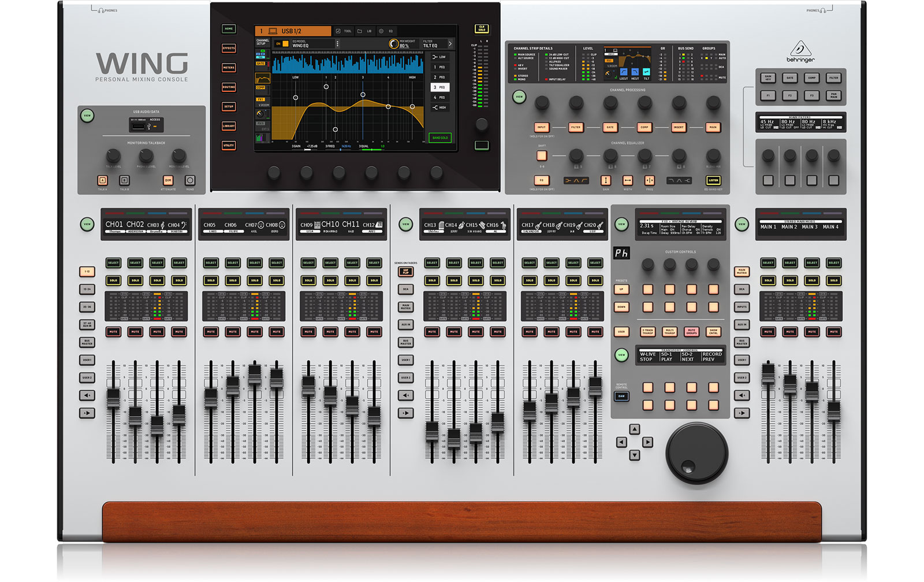Click the CLR SOLO button
This screenshot has width=924, height=582.
coord(482,29)
